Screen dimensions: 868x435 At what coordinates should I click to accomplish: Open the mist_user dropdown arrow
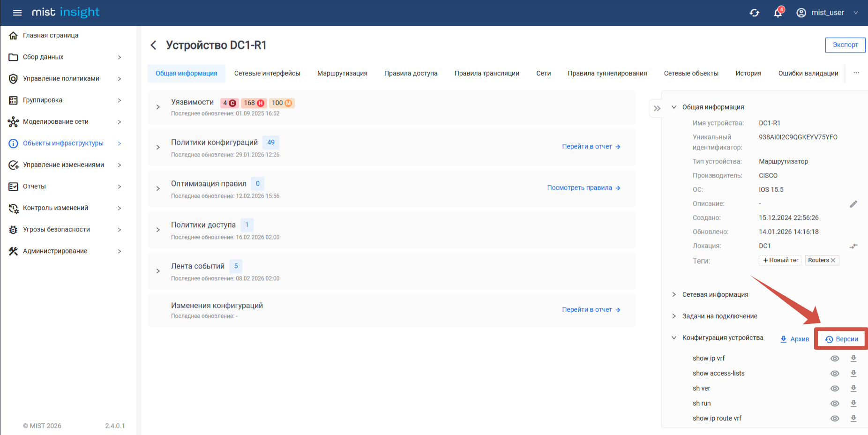click(856, 13)
